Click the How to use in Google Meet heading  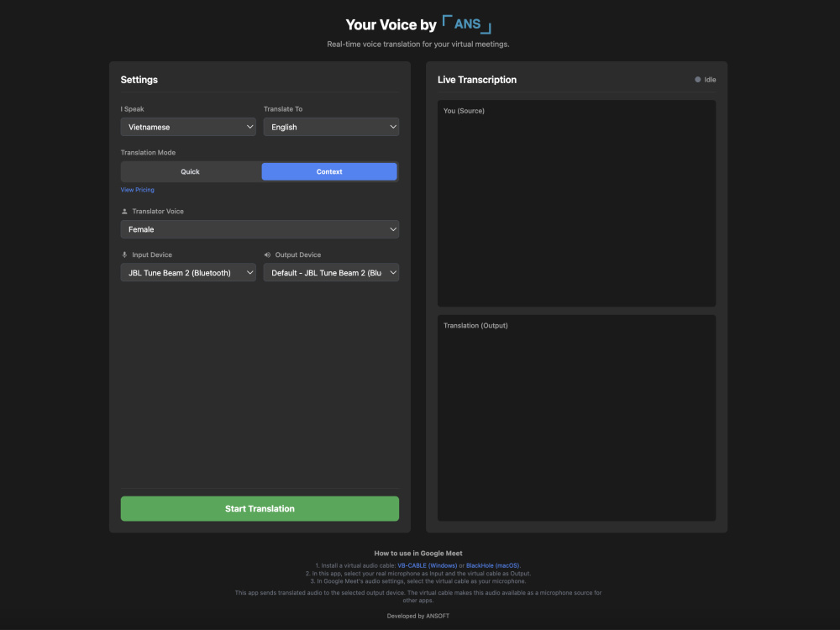(418, 554)
